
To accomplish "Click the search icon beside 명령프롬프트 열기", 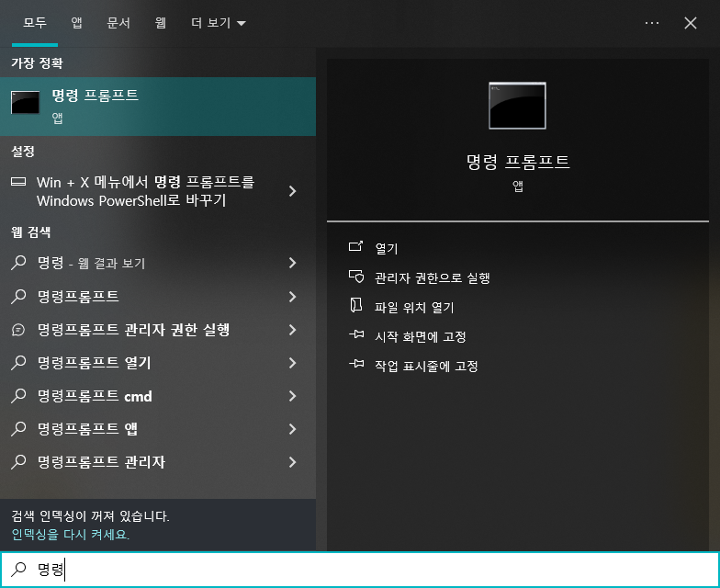I will (18, 362).
